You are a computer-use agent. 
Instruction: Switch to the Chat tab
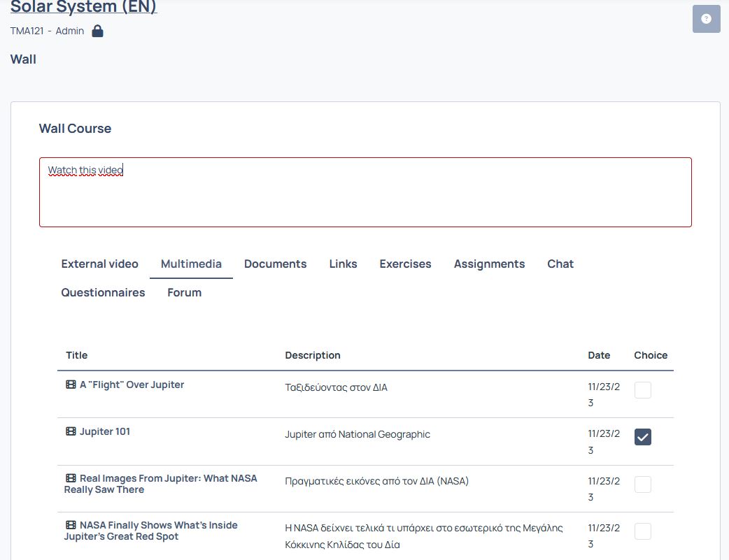pos(560,264)
